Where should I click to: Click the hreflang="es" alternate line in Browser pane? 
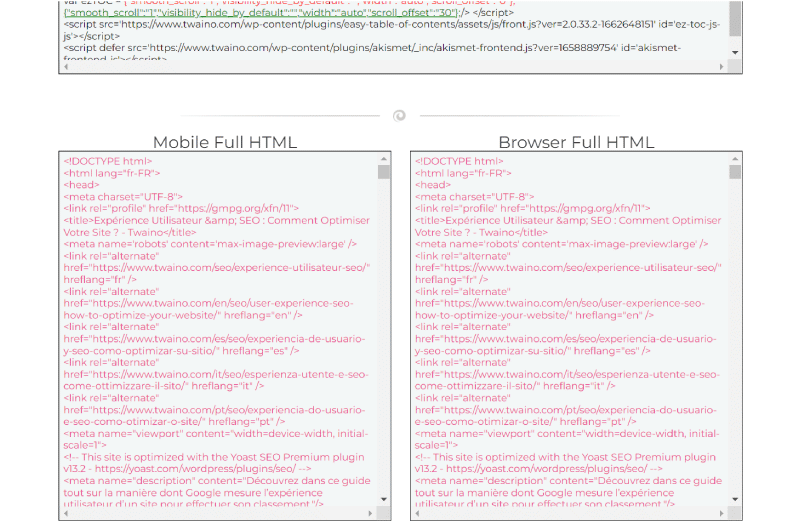coord(566,339)
